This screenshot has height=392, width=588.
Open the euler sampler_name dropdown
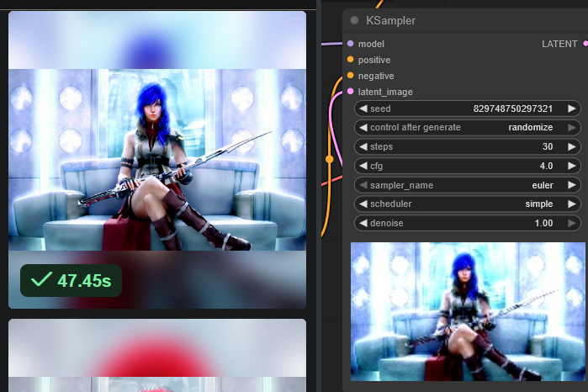(x=543, y=185)
